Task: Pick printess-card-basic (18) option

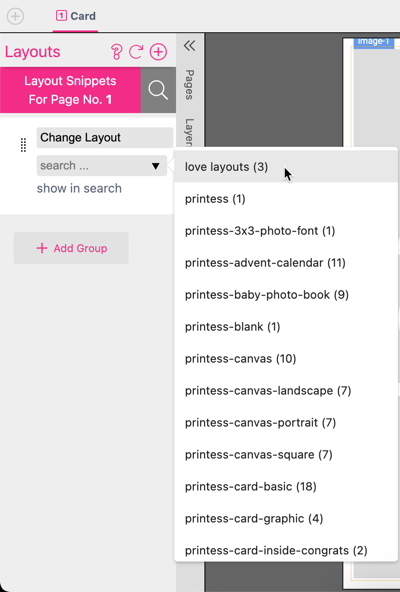Action: tap(286, 487)
